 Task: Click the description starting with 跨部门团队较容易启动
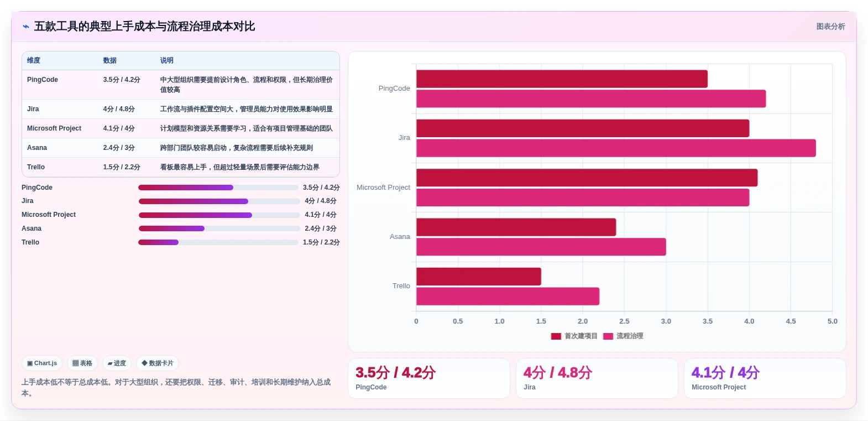coord(237,148)
